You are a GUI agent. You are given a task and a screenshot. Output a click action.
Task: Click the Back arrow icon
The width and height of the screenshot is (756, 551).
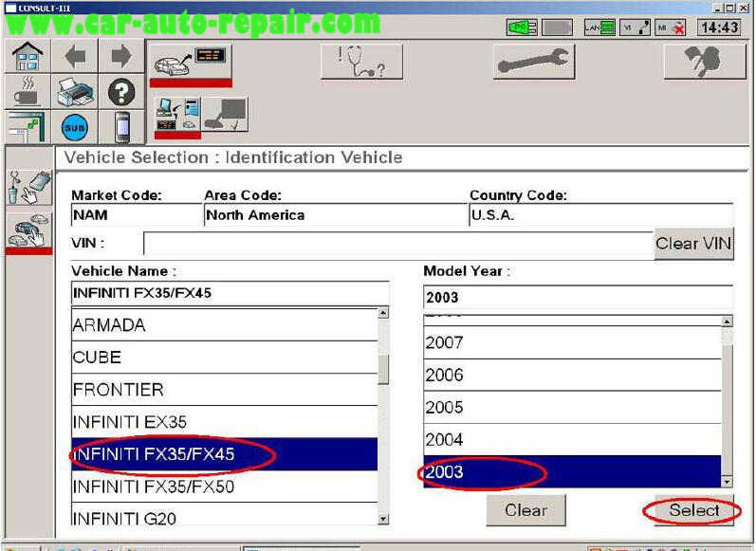coord(75,56)
